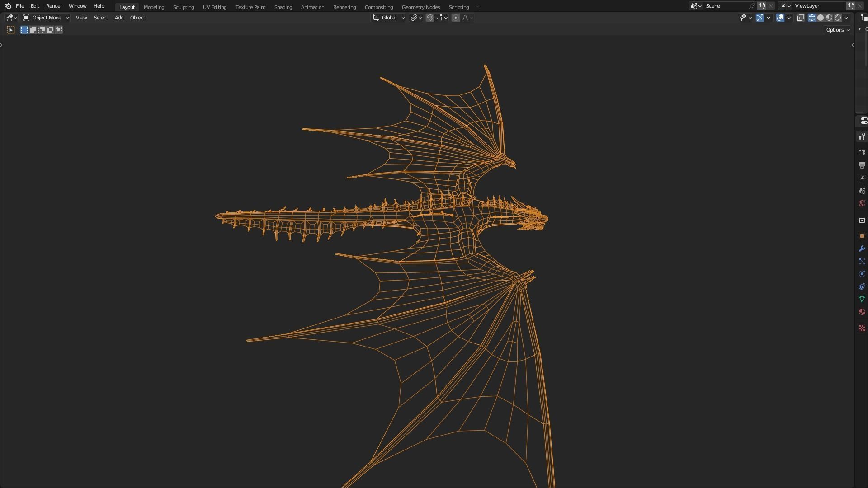Toggle X-Ray view button
The width and height of the screenshot is (868, 488).
[x=800, y=18]
